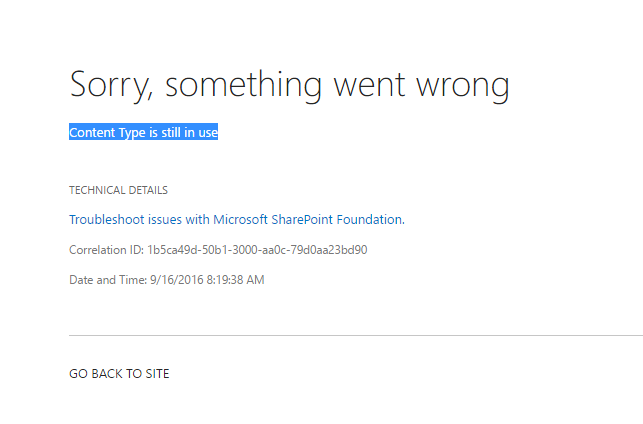Viewport: 643px width, 424px height.
Task: Click the word Sorry in the heading
Action: [x=112, y=85]
